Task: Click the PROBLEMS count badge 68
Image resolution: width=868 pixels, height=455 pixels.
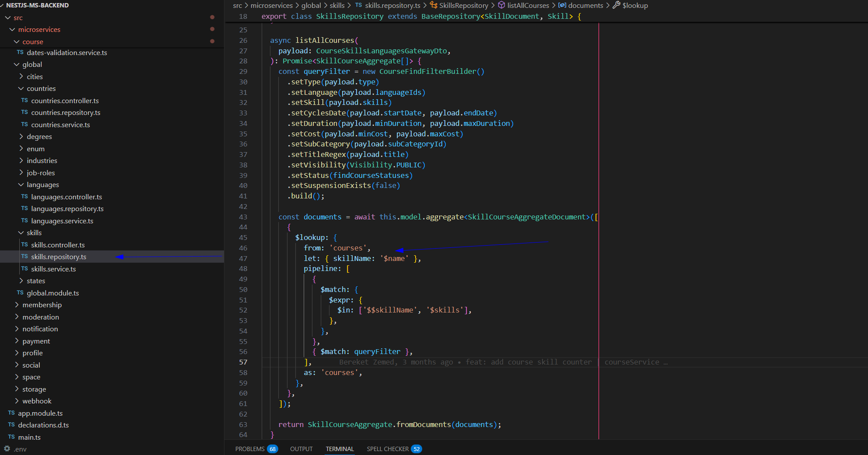Action: click(273, 449)
